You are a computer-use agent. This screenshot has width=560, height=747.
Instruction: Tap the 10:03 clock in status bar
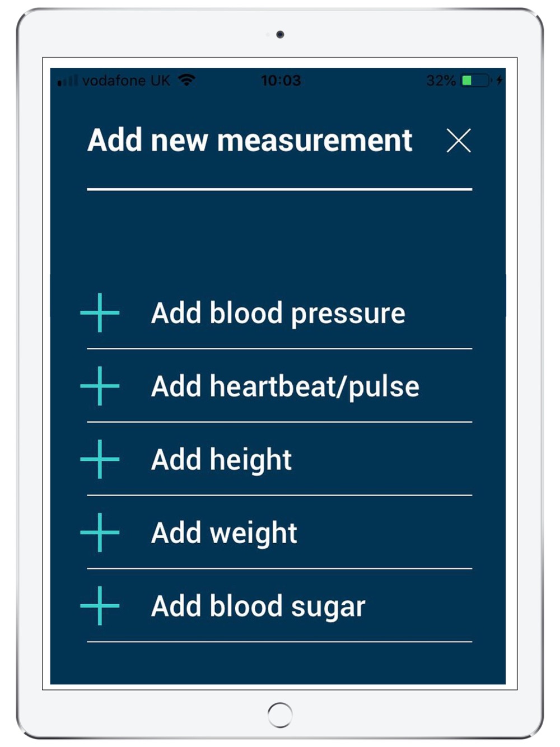point(281,81)
